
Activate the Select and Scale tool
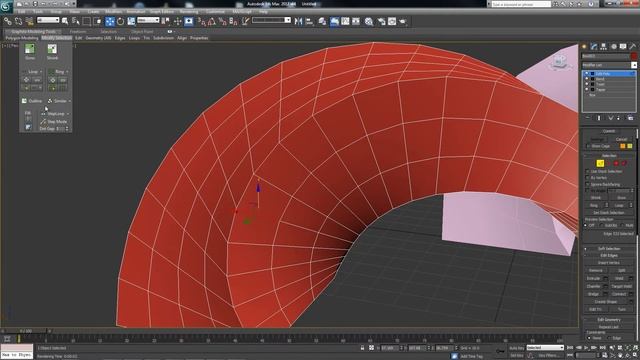click(x=131, y=21)
